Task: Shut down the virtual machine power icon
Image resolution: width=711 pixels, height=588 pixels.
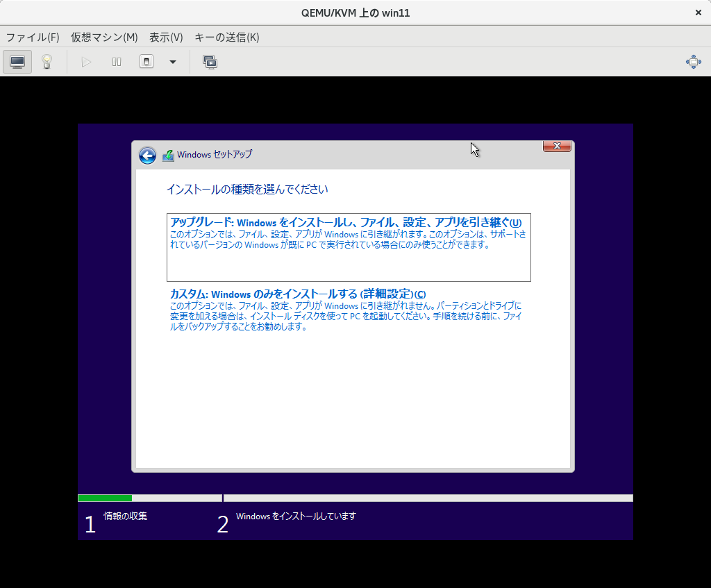Action: tap(147, 62)
